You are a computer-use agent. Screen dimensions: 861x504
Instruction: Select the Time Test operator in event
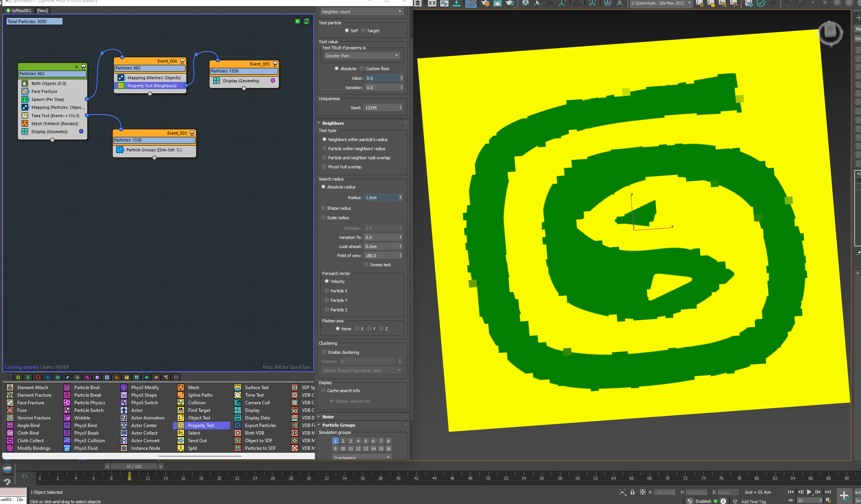[x=53, y=115]
